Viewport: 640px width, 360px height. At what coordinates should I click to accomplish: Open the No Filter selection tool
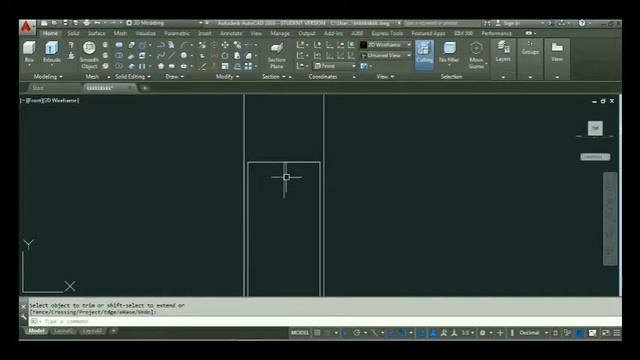pos(449,52)
